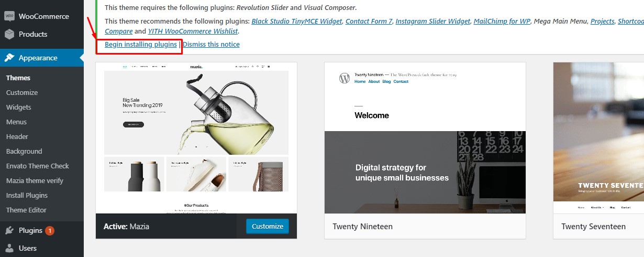644x257 pixels.
Task: Open the Theme Editor submenu item
Action: [x=26, y=210]
